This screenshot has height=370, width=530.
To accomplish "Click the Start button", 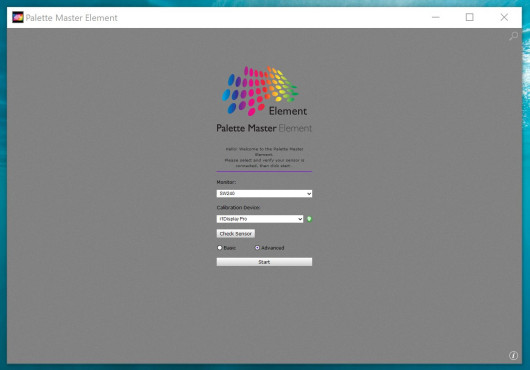I will 264,262.
